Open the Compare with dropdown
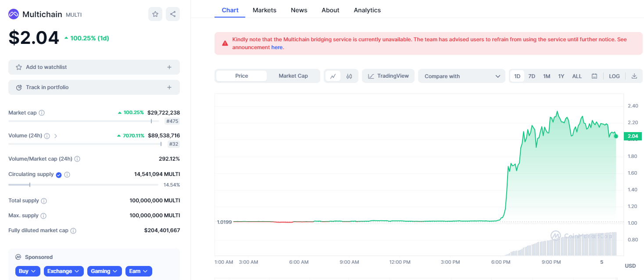The height and width of the screenshot is (280, 644). pyautogui.click(x=462, y=76)
